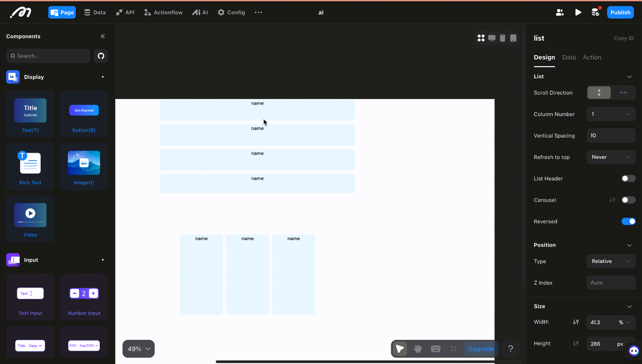
Task: Select the Text Input component
Action: [x=30, y=298]
